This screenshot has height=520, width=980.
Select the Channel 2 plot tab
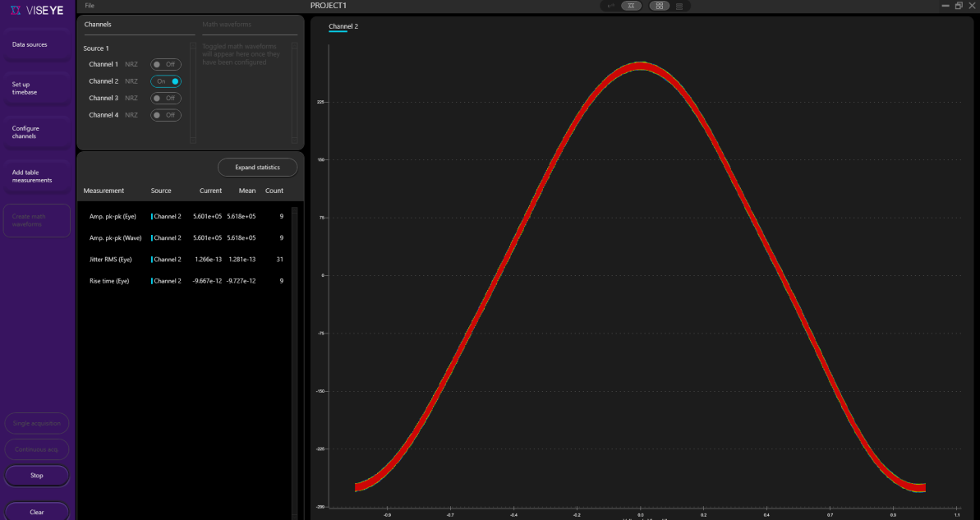pyautogui.click(x=343, y=27)
